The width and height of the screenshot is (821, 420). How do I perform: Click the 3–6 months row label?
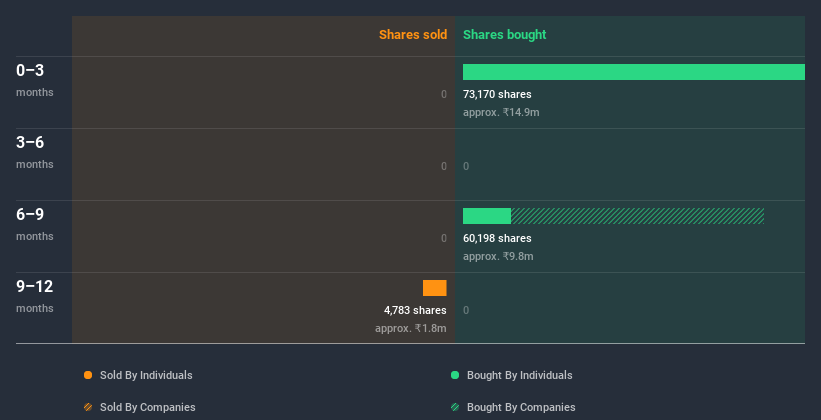point(35,152)
